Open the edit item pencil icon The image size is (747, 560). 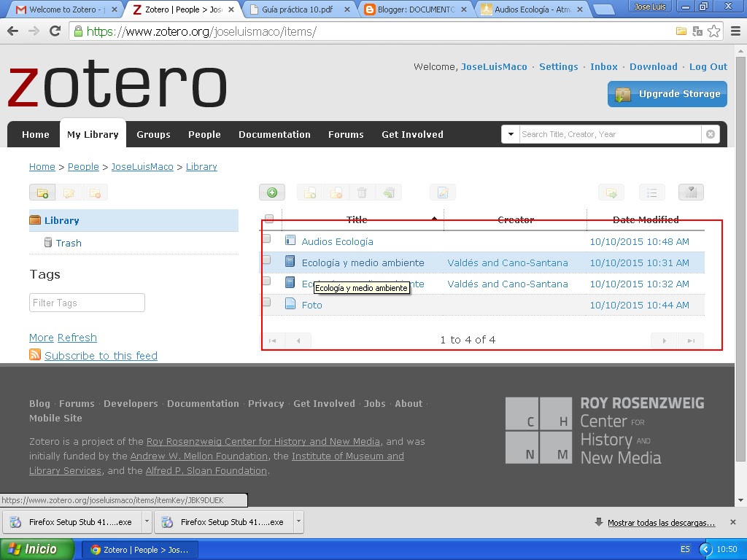point(442,192)
